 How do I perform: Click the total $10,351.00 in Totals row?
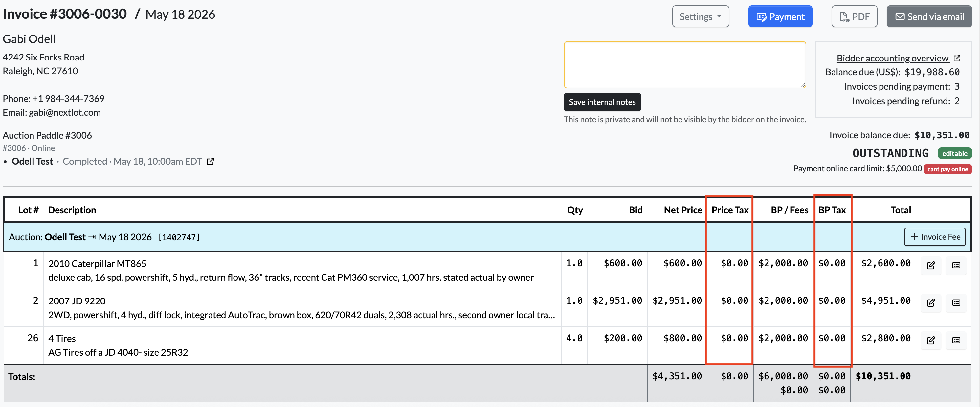pyautogui.click(x=883, y=376)
